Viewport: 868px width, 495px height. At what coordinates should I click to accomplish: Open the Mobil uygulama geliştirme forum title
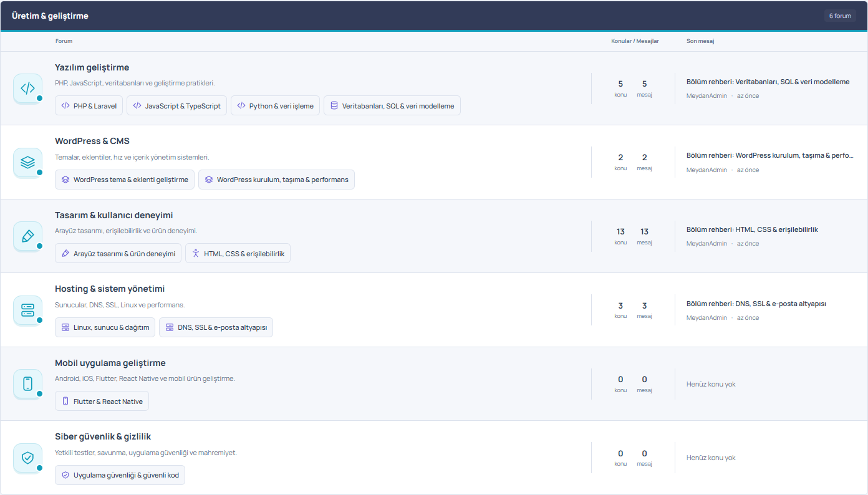110,363
